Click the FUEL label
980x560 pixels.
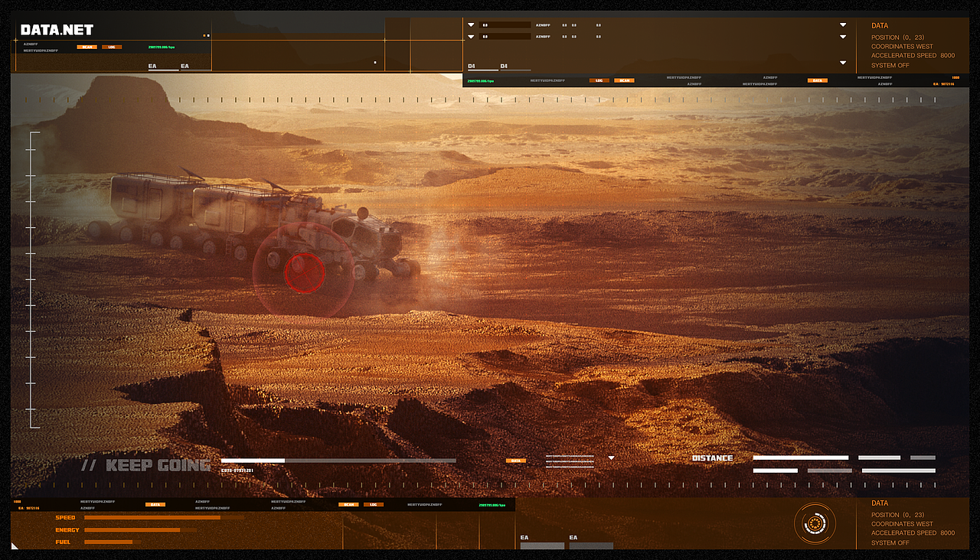tap(63, 542)
